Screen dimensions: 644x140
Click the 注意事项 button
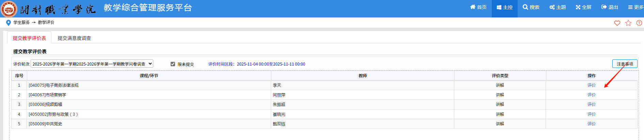point(625,64)
